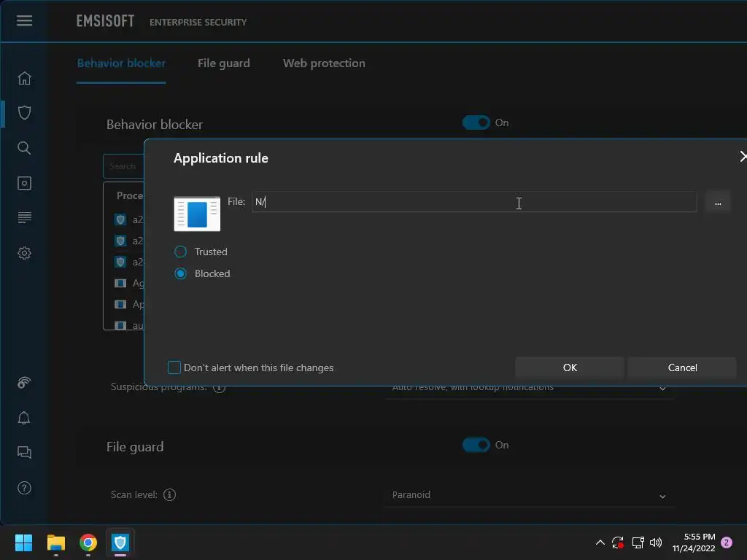Toggle File guard switch

point(476,445)
